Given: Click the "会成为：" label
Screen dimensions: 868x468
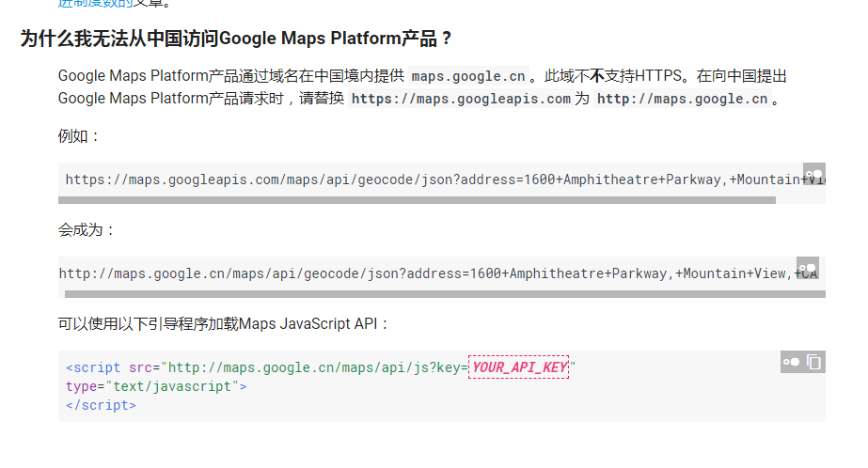Looking at the screenshot, I should tap(87, 230).
